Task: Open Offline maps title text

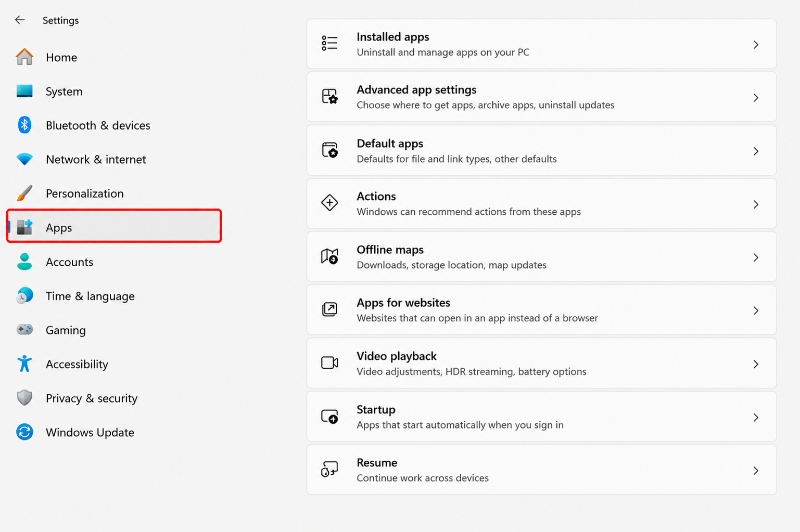Action: click(390, 250)
